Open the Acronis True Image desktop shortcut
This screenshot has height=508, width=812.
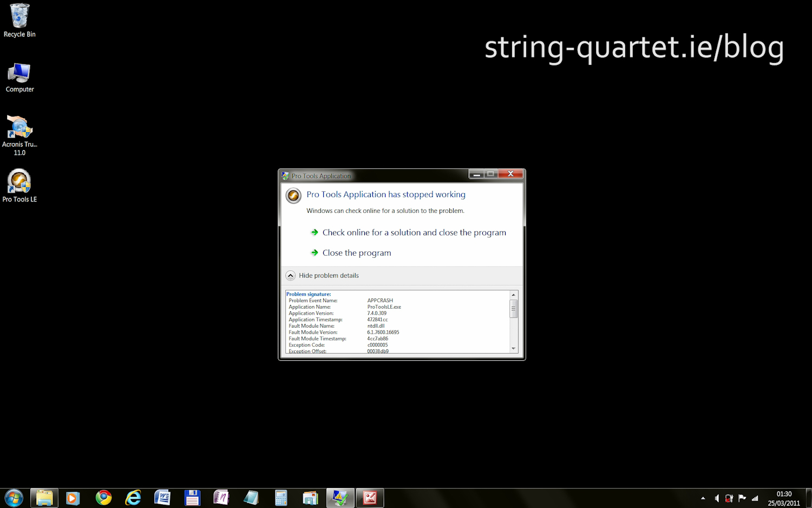pyautogui.click(x=19, y=130)
